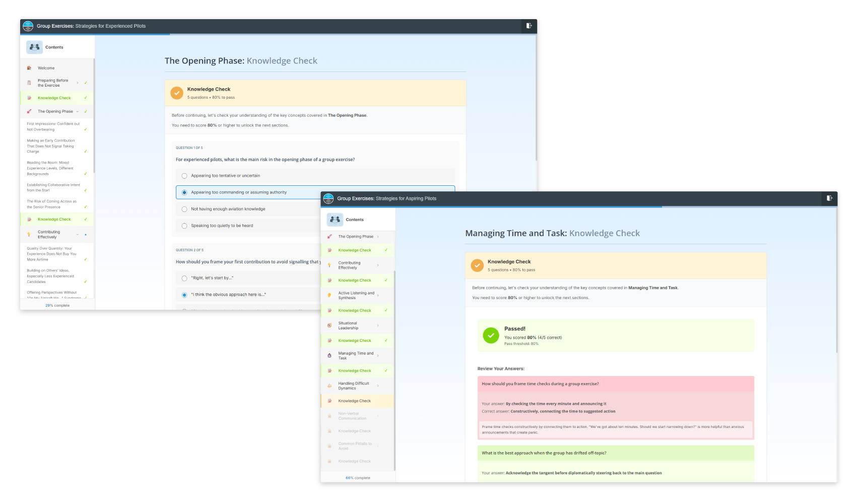Click the Handling Difficult Dynamics icon
The image size is (857, 504).
pyautogui.click(x=329, y=386)
